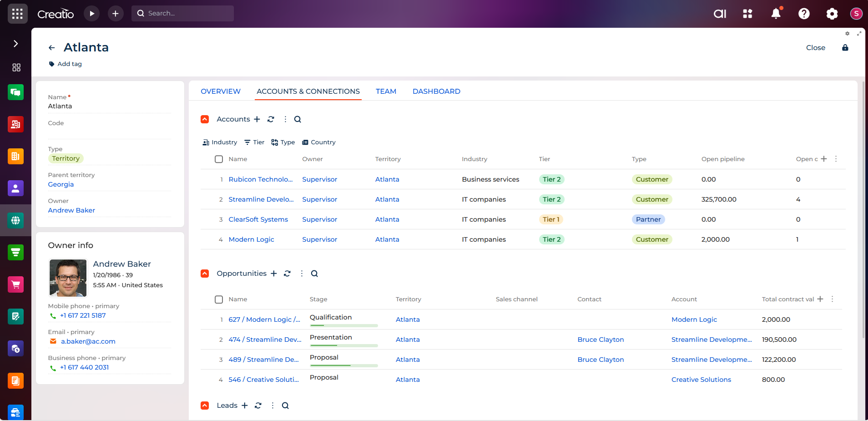Open the help question mark icon
Image resolution: width=868 pixels, height=421 pixels.
(x=804, y=14)
